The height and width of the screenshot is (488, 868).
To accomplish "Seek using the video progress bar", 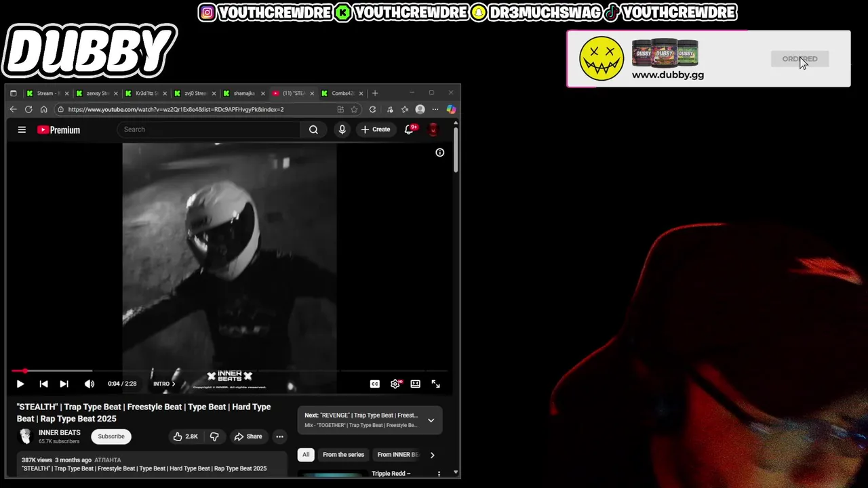I will [x=229, y=371].
